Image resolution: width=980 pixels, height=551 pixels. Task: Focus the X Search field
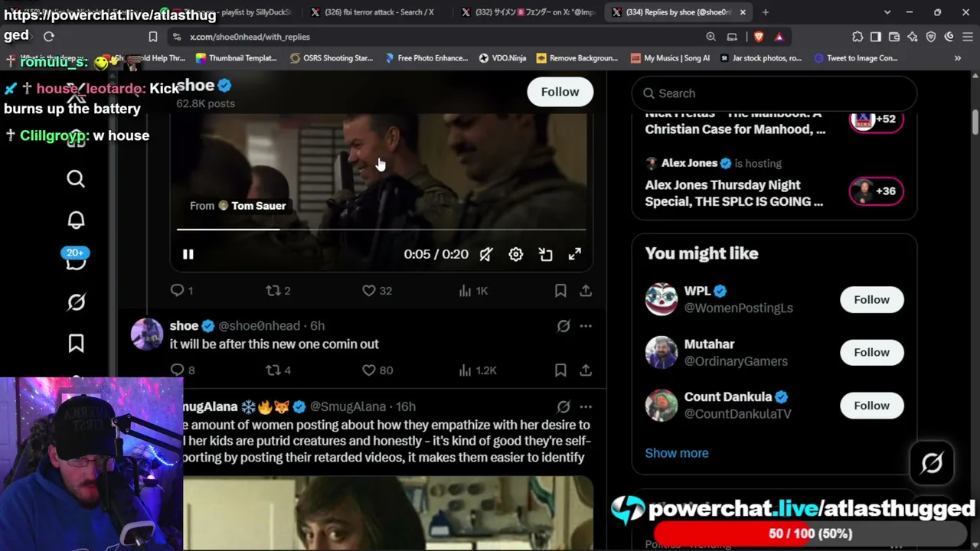pos(774,93)
